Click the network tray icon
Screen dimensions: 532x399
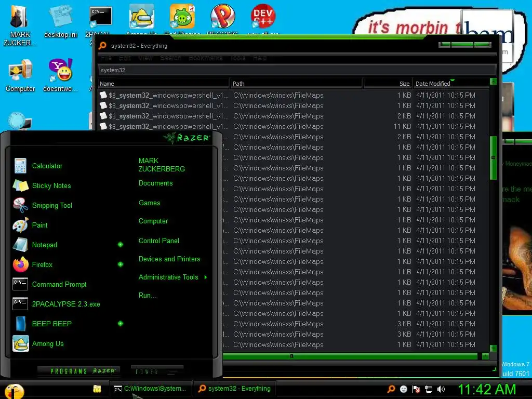pos(429,389)
